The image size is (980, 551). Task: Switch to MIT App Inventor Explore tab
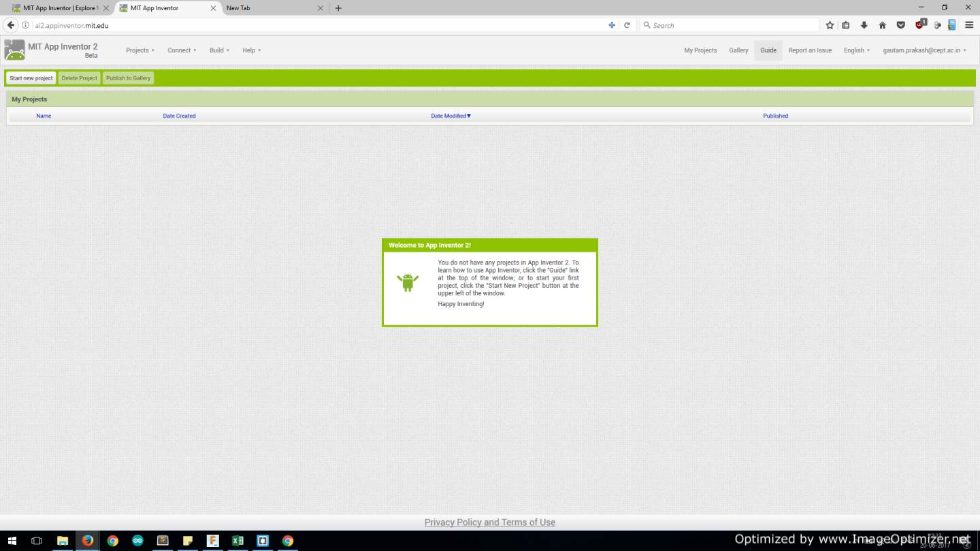point(61,8)
